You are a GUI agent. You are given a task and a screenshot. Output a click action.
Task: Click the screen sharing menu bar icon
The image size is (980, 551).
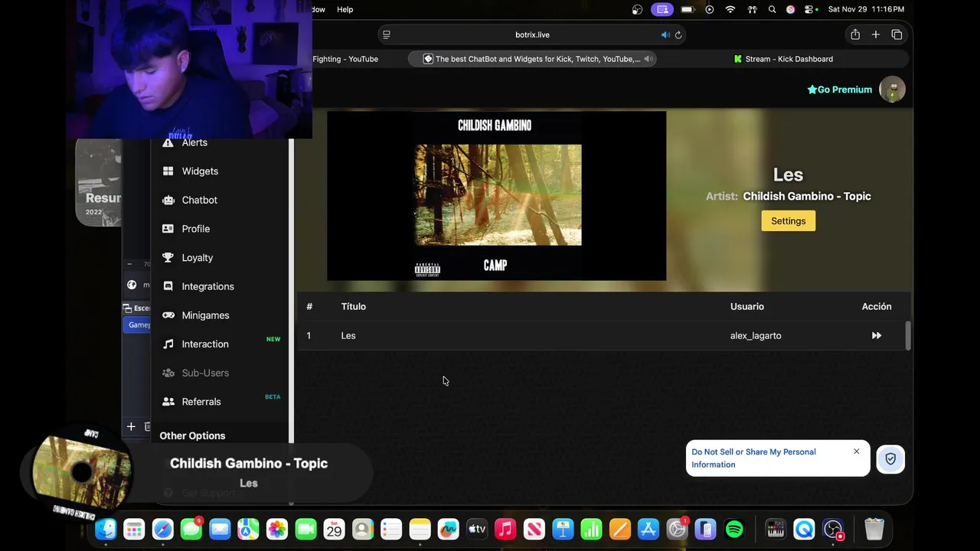[662, 9]
